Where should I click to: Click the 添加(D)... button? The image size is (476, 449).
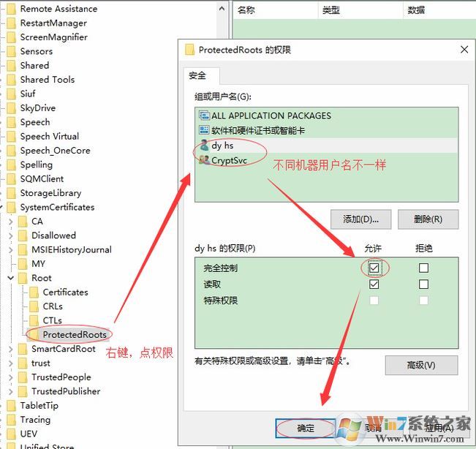tap(360, 219)
